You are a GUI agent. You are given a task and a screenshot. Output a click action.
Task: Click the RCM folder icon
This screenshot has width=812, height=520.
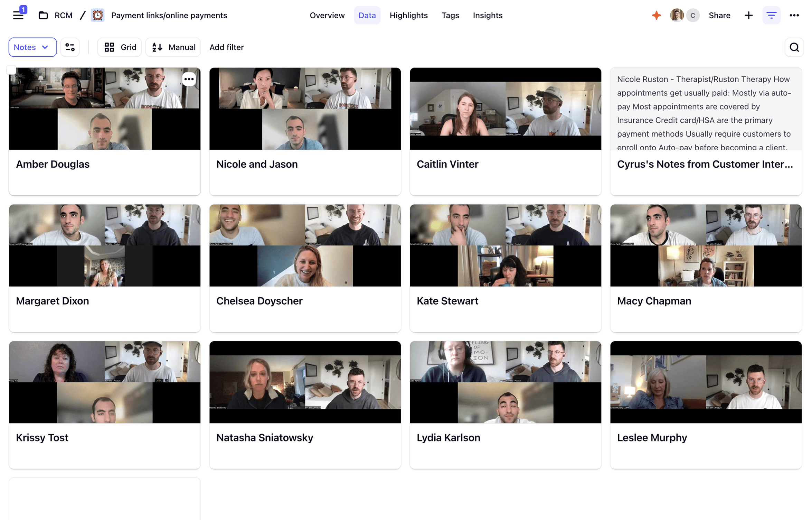[43, 15]
